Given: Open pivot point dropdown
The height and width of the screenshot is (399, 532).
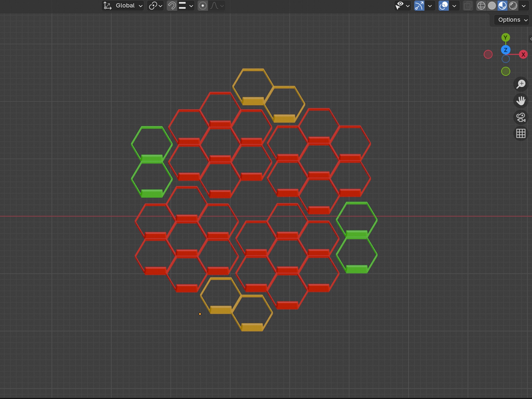Looking at the screenshot, I should 155,6.
